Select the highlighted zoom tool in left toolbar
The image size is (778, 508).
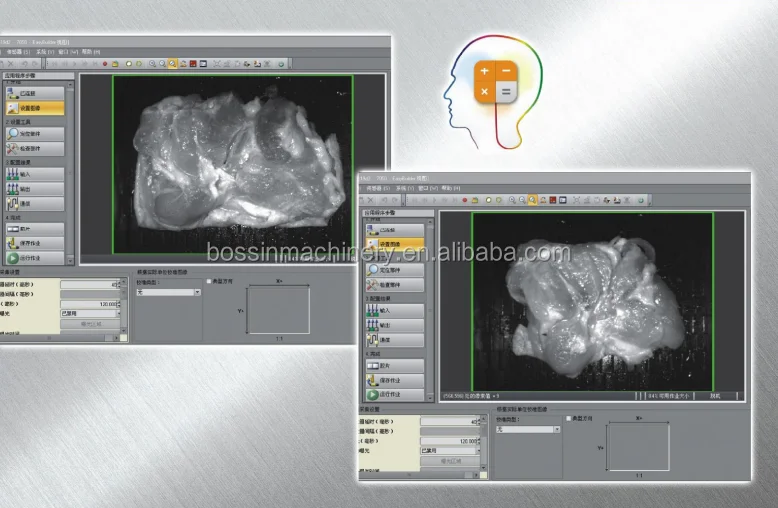(x=173, y=63)
